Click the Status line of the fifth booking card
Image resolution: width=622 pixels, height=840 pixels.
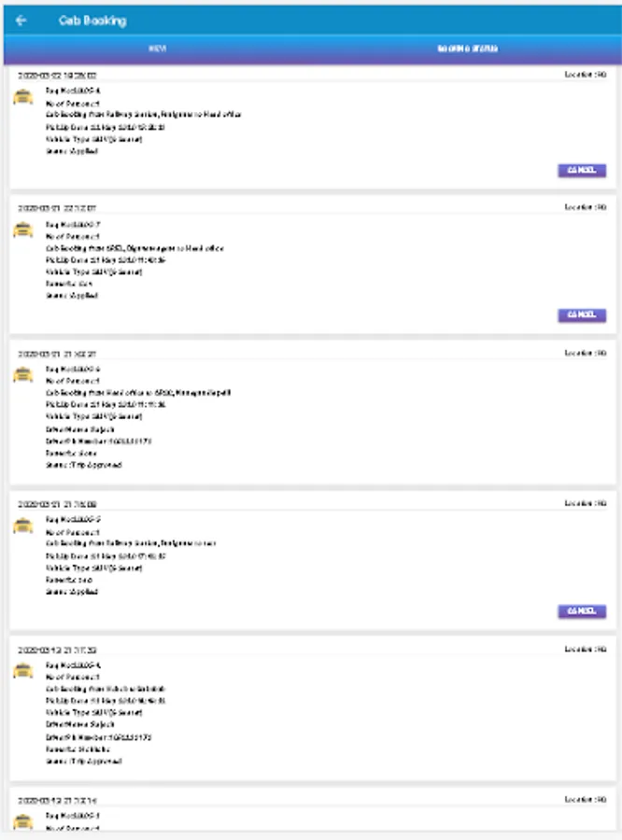click(x=84, y=761)
